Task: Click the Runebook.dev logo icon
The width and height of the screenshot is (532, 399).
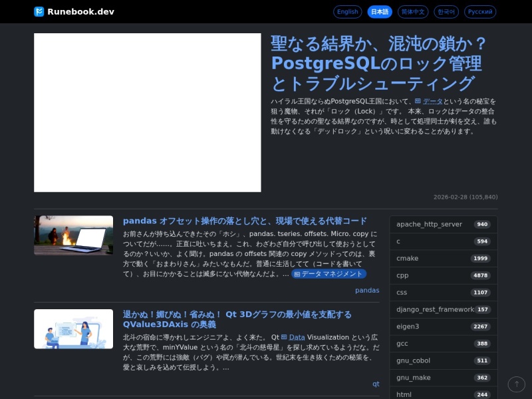Action: (39, 11)
